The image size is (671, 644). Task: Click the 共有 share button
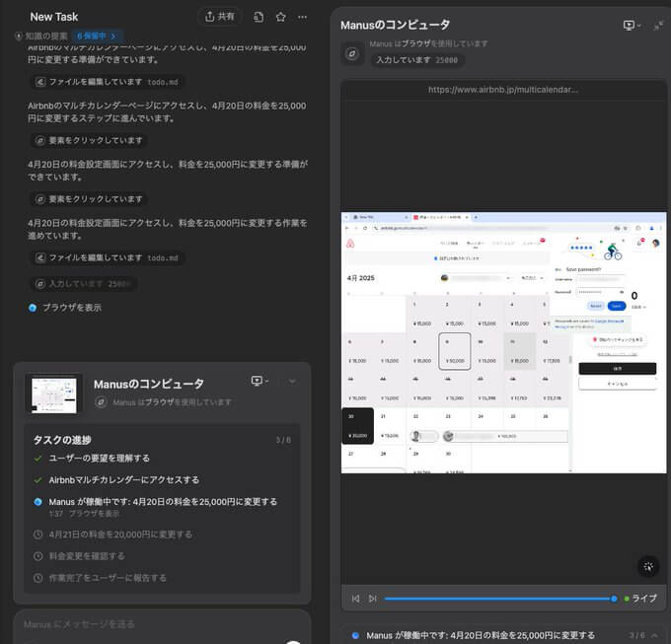[219, 17]
